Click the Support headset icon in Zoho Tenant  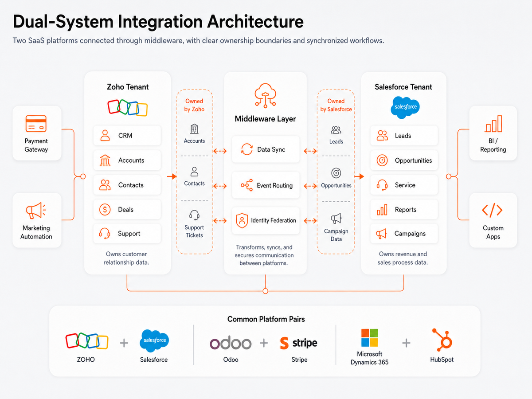105,234
